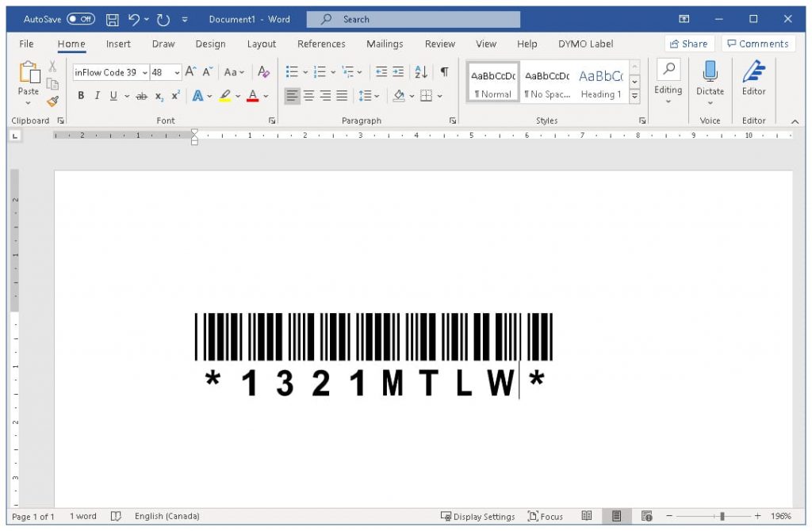Expand the Styles gallery

coord(634,96)
